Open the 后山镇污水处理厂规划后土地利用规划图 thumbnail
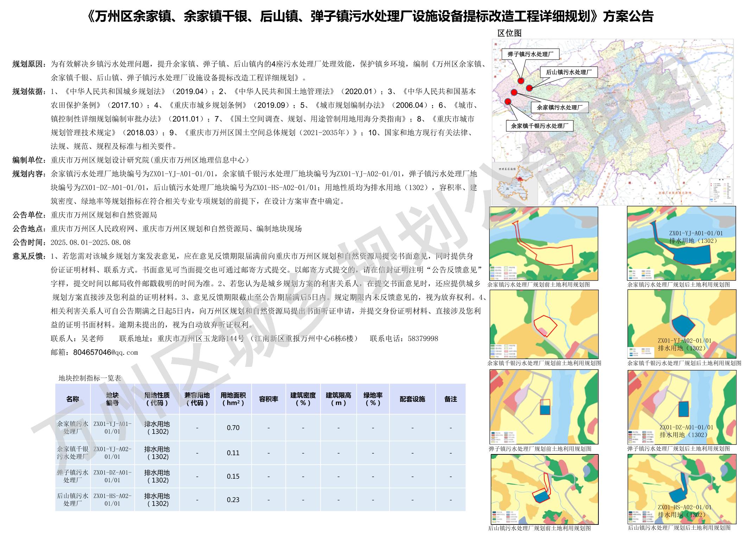Viewport: 756px width, 535px height. coord(682,489)
